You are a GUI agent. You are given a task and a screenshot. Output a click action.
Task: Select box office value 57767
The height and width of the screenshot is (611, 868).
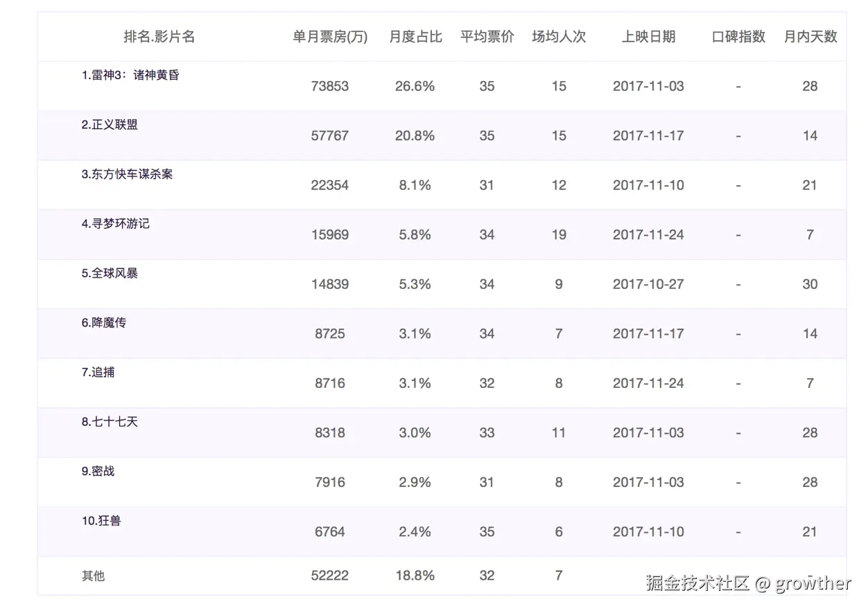click(330, 136)
